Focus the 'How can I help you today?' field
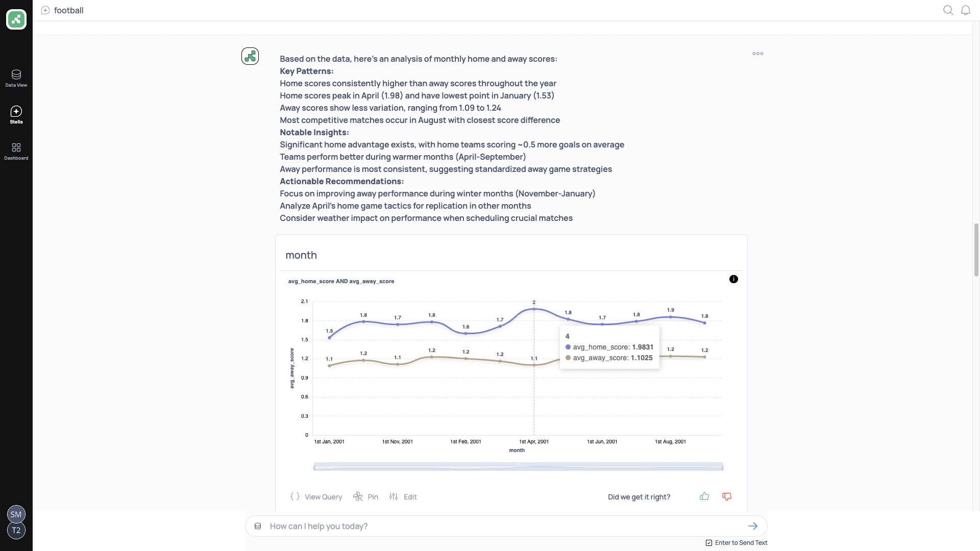The height and width of the screenshot is (551, 980). tap(500, 526)
